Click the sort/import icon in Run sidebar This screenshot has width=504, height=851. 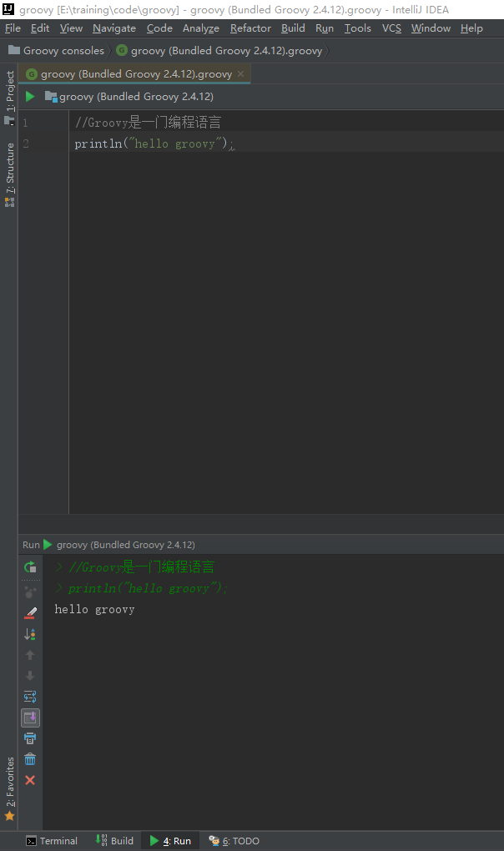[30, 634]
